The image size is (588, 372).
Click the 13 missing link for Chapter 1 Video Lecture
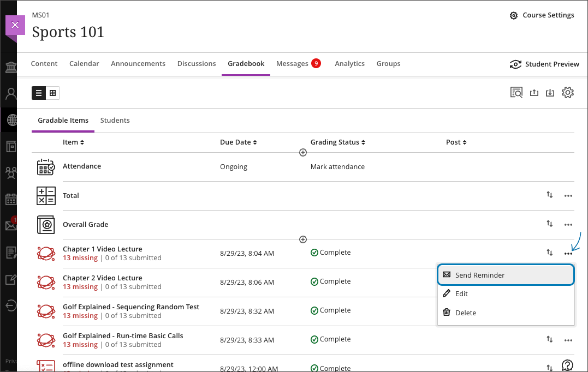80,257
